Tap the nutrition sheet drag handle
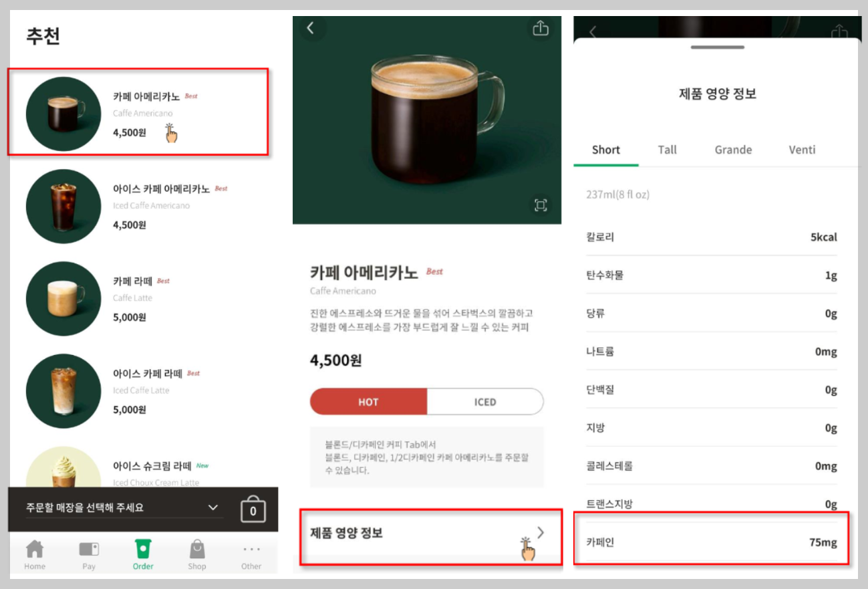The width and height of the screenshot is (868, 589). (x=717, y=47)
